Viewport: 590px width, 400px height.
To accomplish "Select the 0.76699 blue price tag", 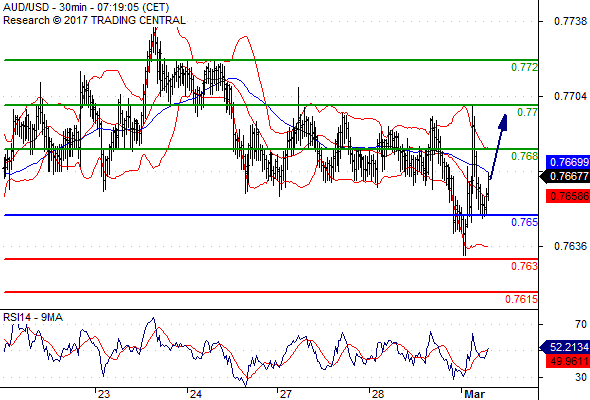I will point(568,162).
